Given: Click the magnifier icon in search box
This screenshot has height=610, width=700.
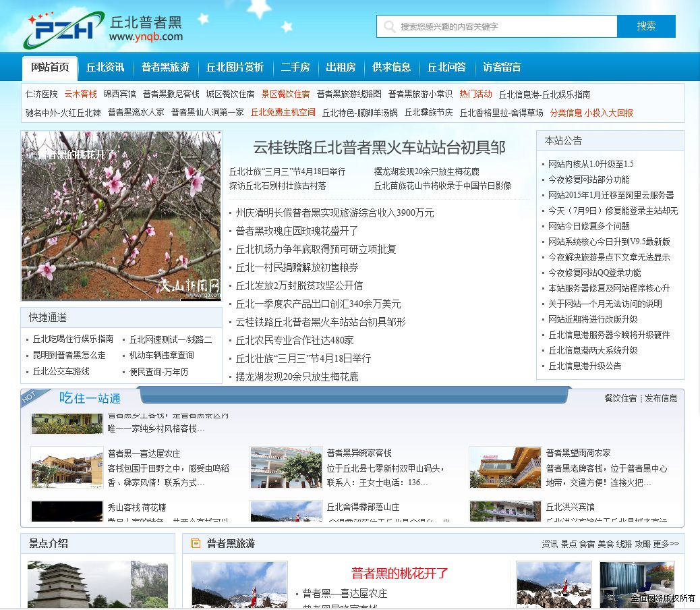Looking at the screenshot, I should point(389,26).
